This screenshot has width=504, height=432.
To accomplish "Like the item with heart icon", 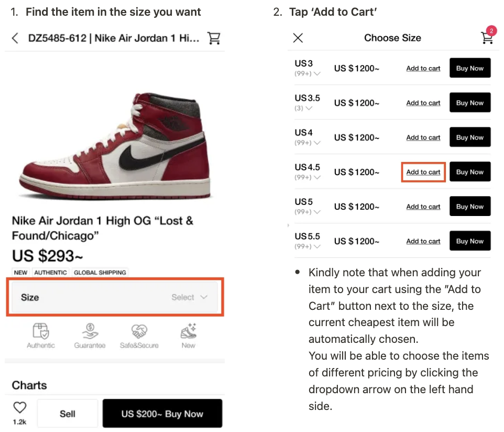I will click(20, 408).
